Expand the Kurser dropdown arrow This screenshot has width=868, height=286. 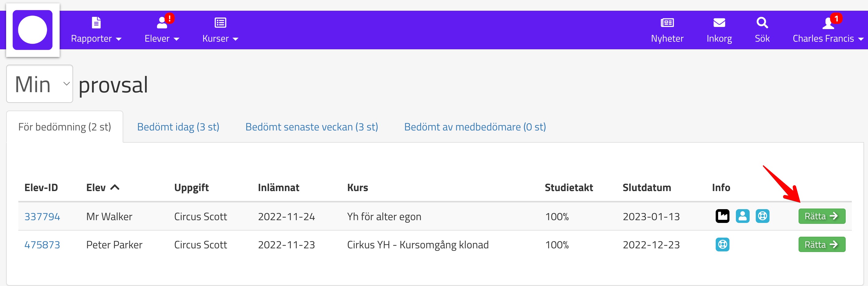click(236, 39)
